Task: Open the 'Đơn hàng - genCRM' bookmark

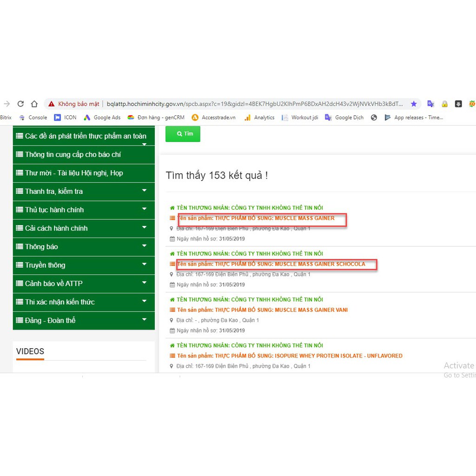Action: (156, 118)
